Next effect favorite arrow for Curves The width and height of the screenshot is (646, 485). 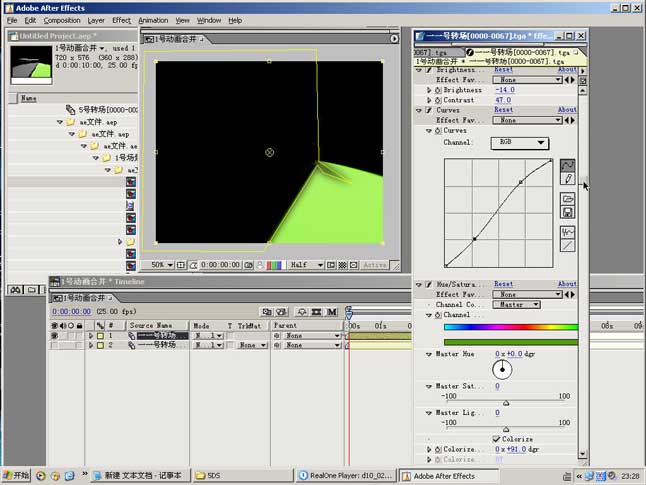(x=572, y=120)
